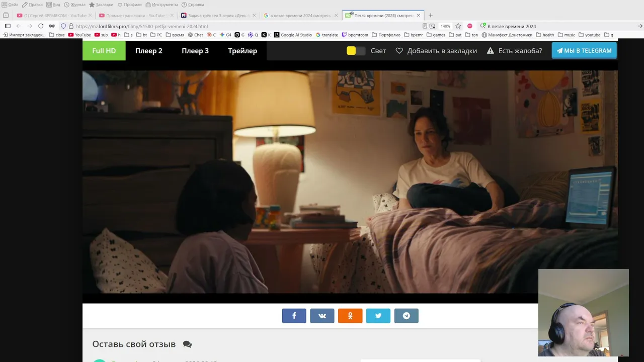Screen dimensions: 644x362
Task: Open the youtube bookmarks folder
Action: (x=590, y=35)
